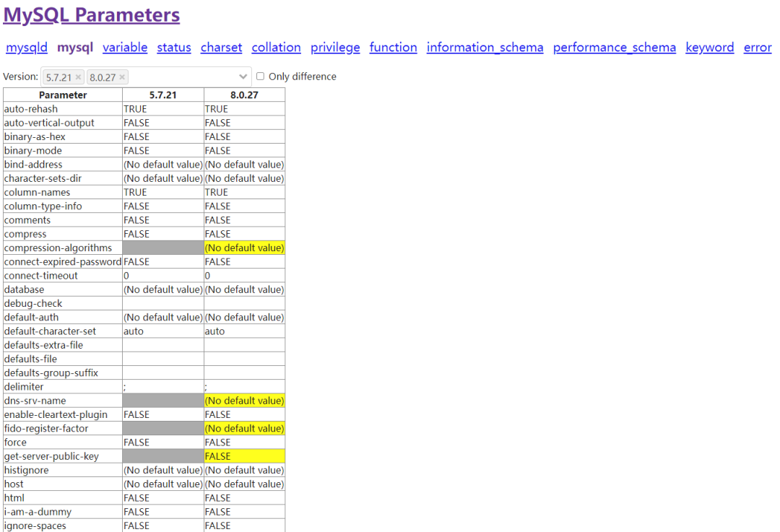Open the Version dropdown arrow

click(243, 77)
